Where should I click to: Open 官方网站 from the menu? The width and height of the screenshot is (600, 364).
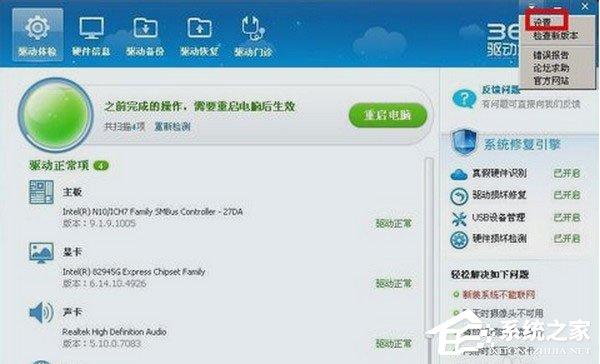551,81
